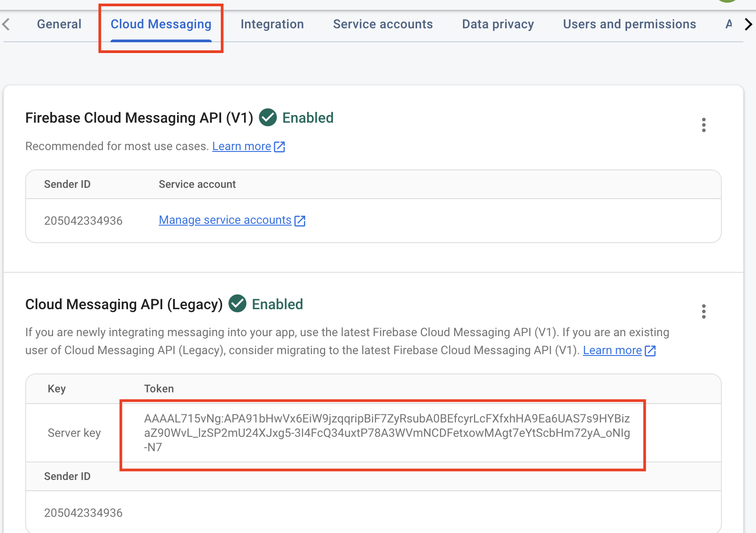Click the external link icon next to Manage service accounts
This screenshot has width=756, height=533.
pos(300,220)
